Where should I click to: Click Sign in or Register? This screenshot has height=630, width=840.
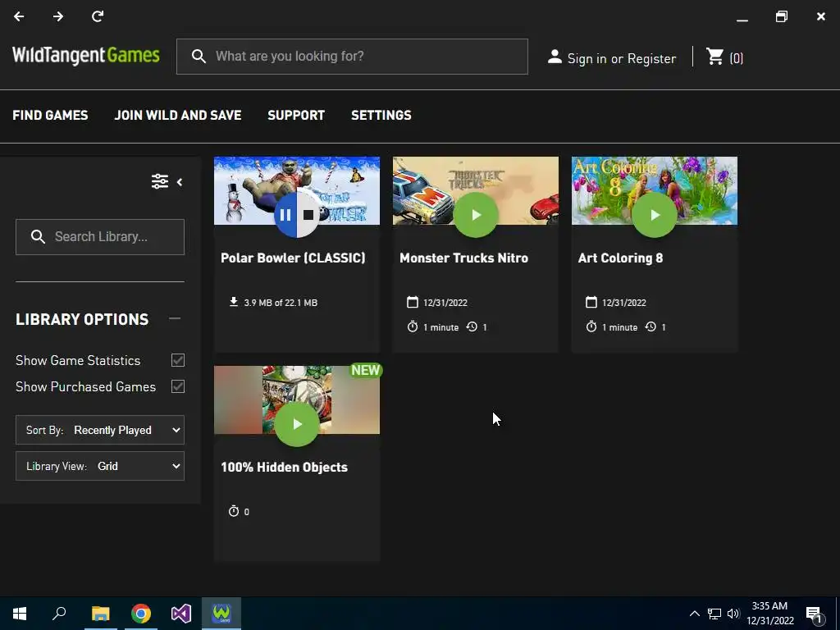click(x=622, y=58)
